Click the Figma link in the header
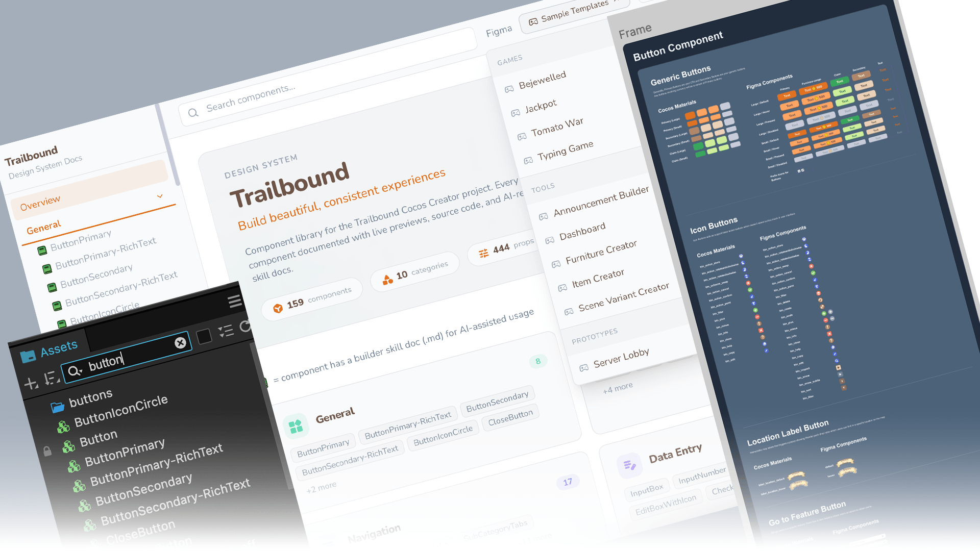This screenshot has height=551, width=980. pyautogui.click(x=499, y=31)
